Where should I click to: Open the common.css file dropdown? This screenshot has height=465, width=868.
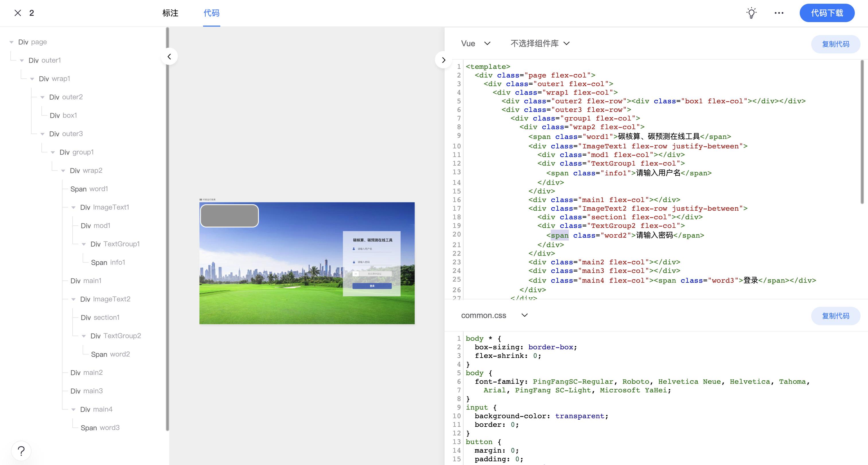[494, 316]
